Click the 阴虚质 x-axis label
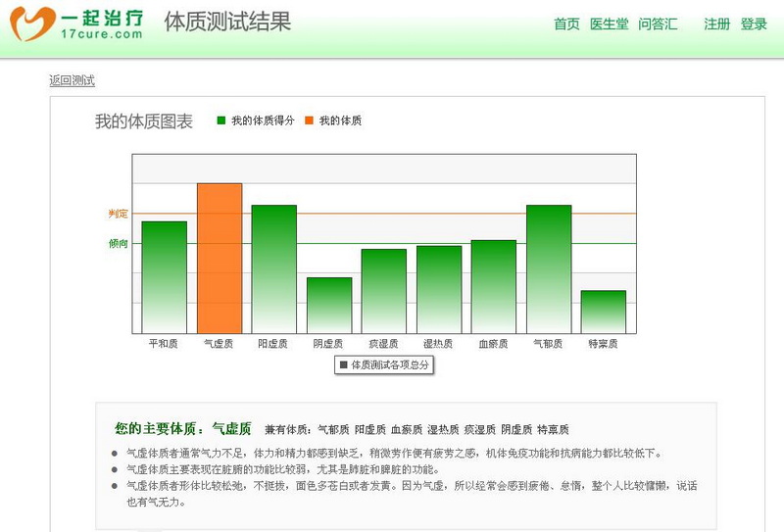 328,344
